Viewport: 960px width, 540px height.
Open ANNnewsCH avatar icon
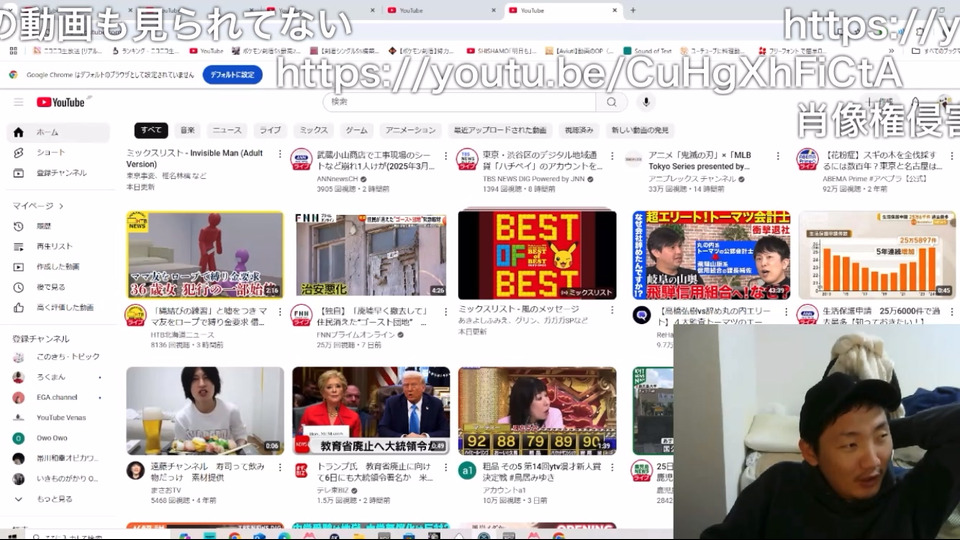pos(301,159)
